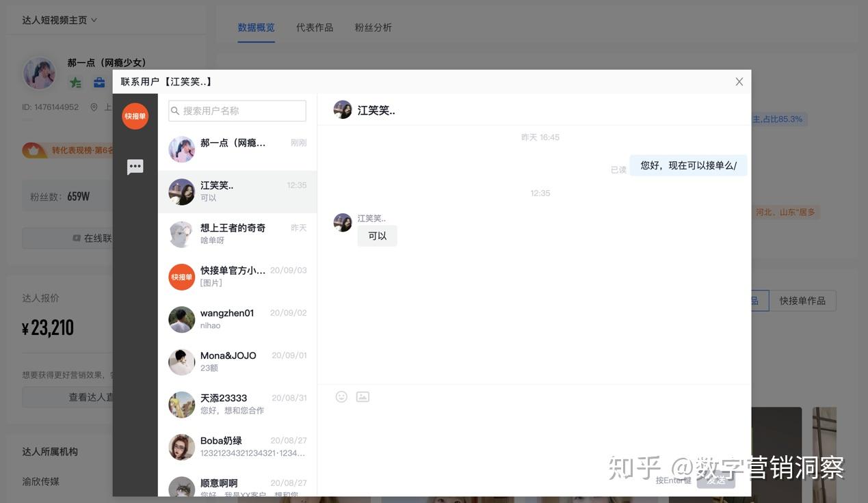Click the 啥单呀 message preview
The width and height of the screenshot is (868, 503).
tap(212, 241)
